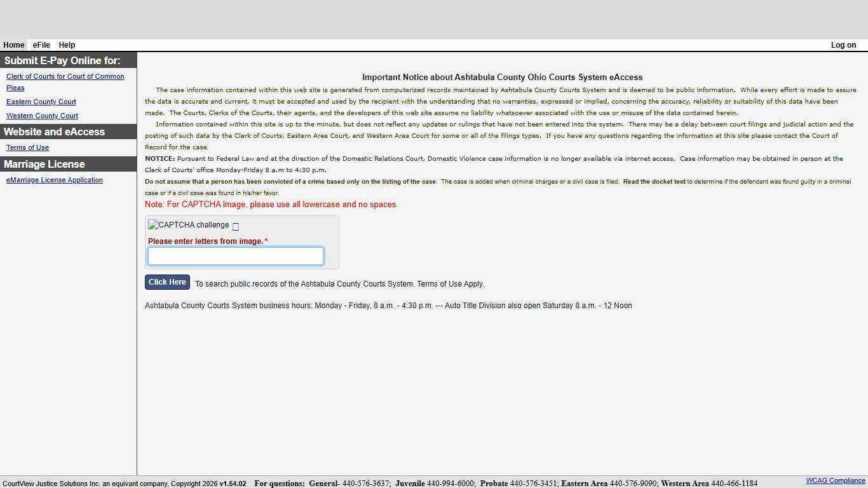Select the Help menu item
This screenshot has height=488, width=868.
tap(67, 45)
